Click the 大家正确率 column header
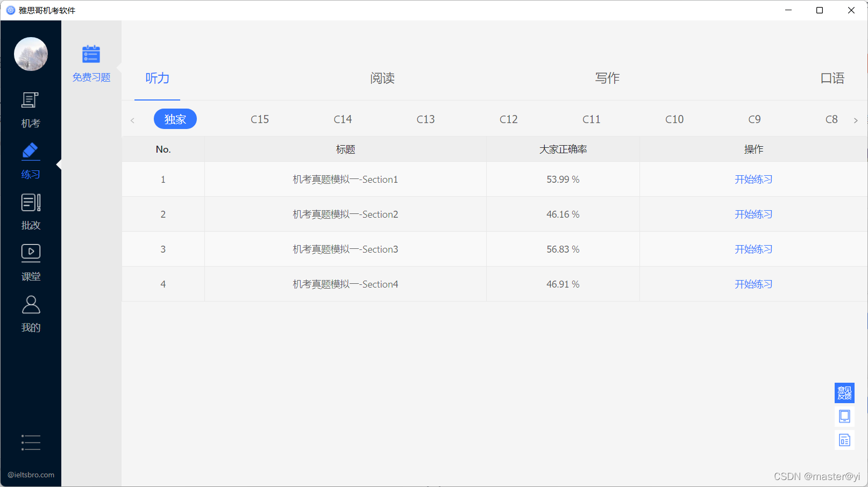This screenshot has height=487, width=868. tap(563, 149)
